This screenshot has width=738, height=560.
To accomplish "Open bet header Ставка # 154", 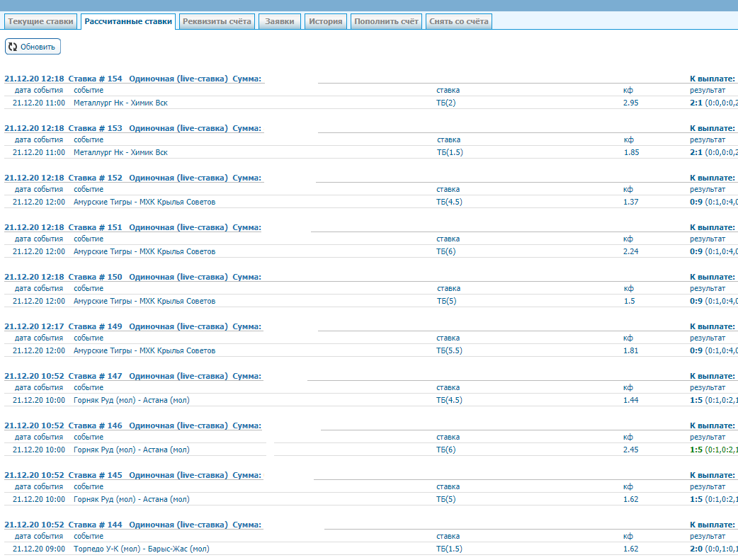I will 95,79.
